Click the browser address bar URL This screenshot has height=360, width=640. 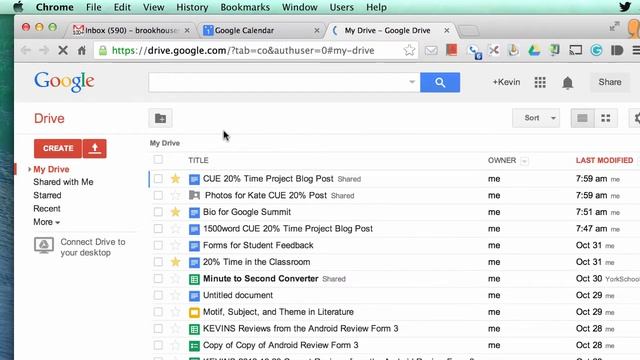point(243,51)
